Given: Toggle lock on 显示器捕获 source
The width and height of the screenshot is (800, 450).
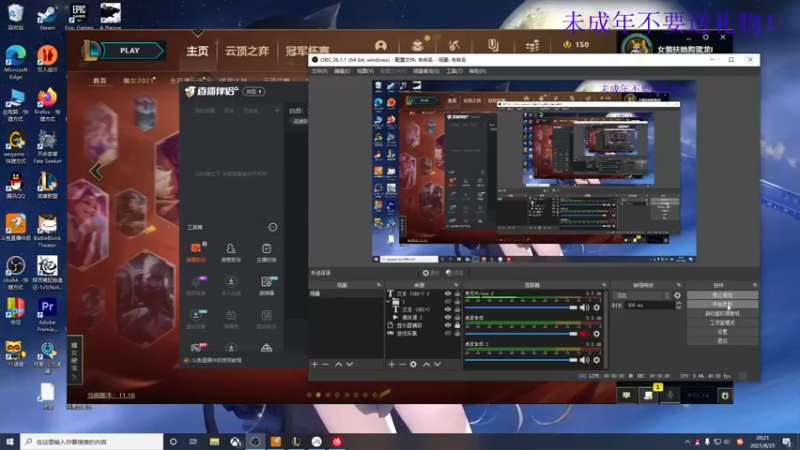Looking at the screenshot, I should point(457,325).
